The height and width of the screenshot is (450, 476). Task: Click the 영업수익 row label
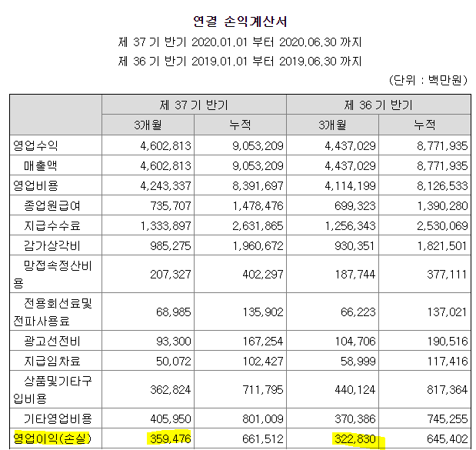(35, 145)
